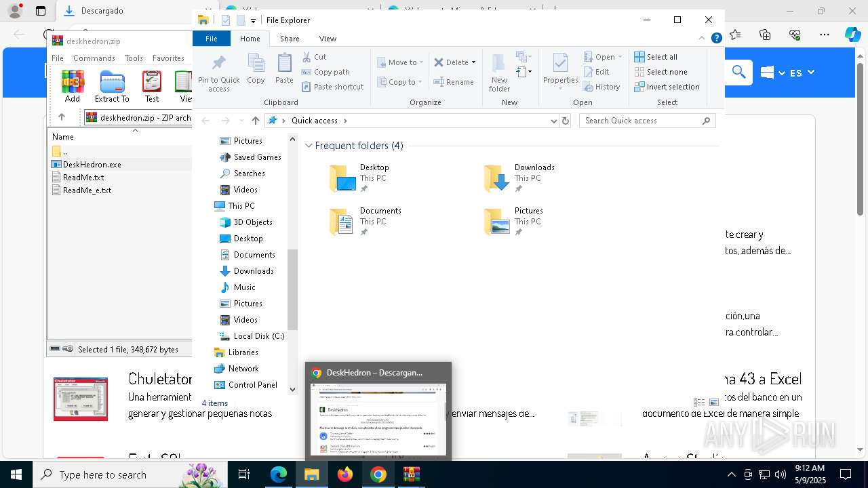The width and height of the screenshot is (868, 488).
Task: Open Task View on taskbar
Action: coord(244,474)
